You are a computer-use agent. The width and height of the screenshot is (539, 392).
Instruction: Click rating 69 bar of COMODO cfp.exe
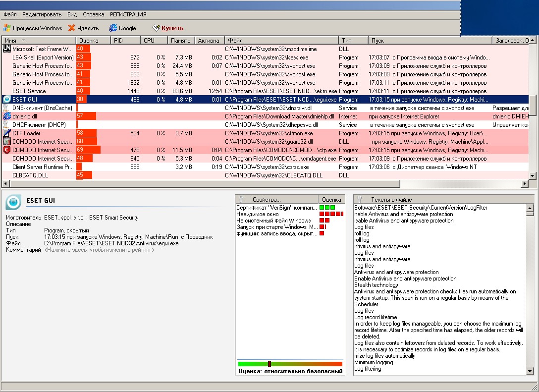[x=88, y=150]
